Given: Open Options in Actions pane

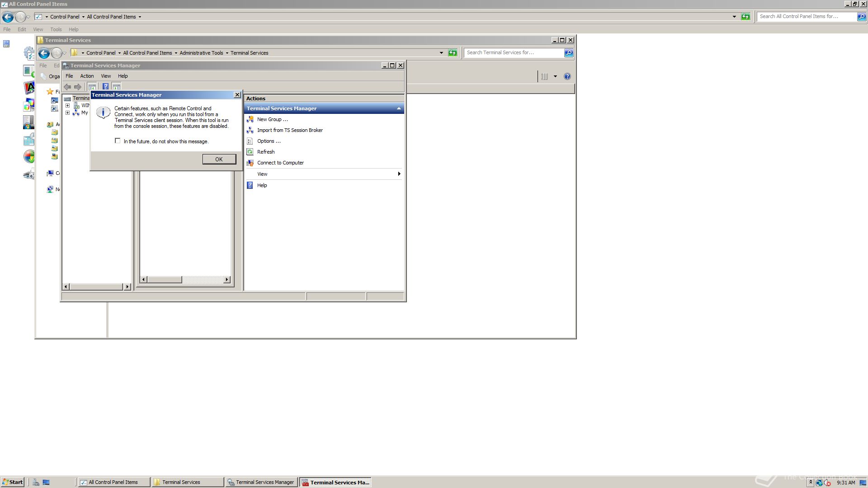Looking at the screenshot, I should [x=269, y=141].
